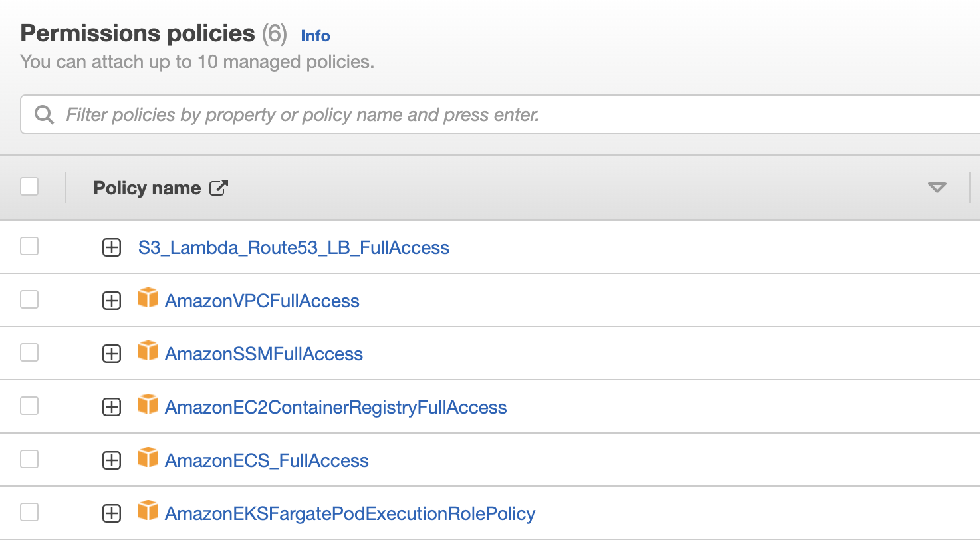Screen dimensions: 980x540
Task: Click the AWS managed icon beside AmazonEKSFargatePodExecutionRolePolicy
Action: click(x=148, y=511)
